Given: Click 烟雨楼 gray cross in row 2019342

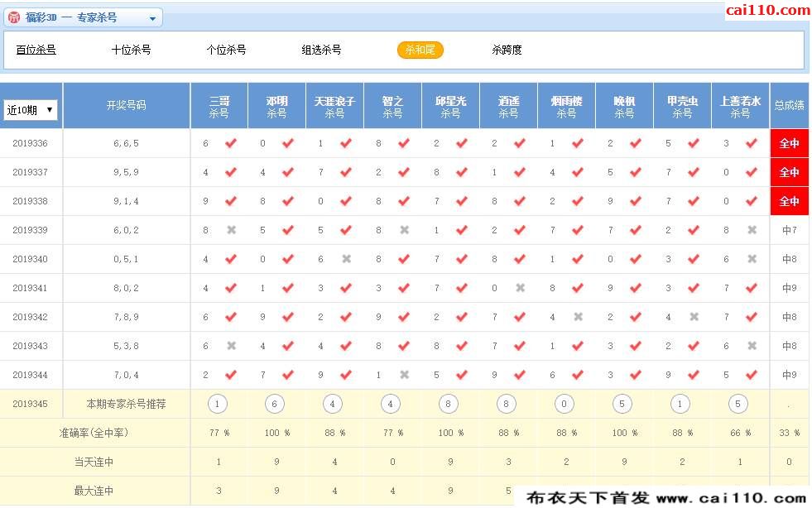Looking at the screenshot, I should [579, 317].
